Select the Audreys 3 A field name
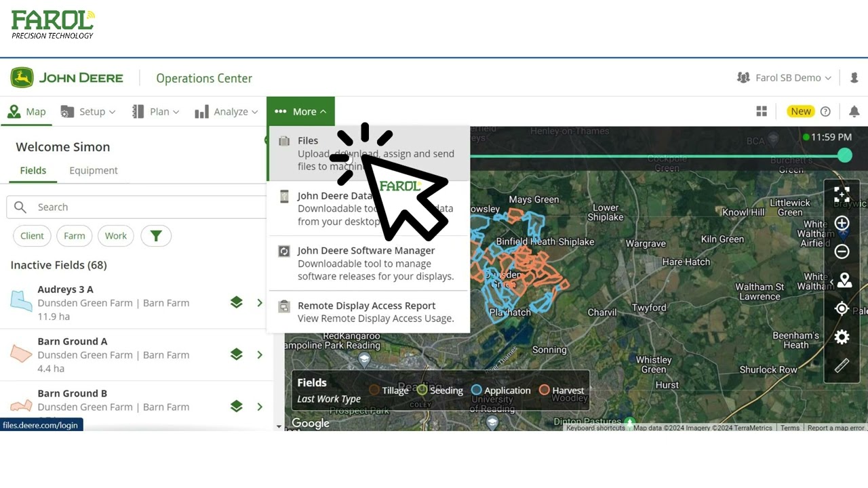 coord(65,289)
